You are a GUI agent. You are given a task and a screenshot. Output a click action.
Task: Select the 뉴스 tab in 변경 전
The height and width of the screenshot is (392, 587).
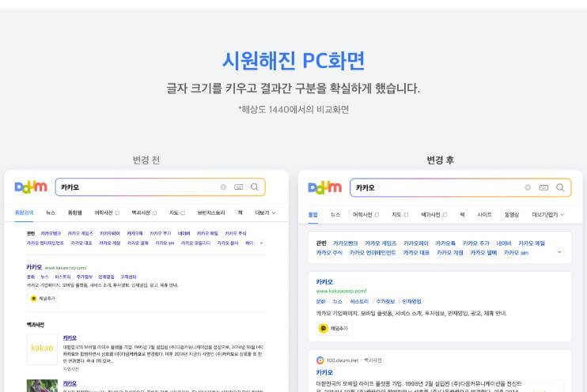point(51,213)
